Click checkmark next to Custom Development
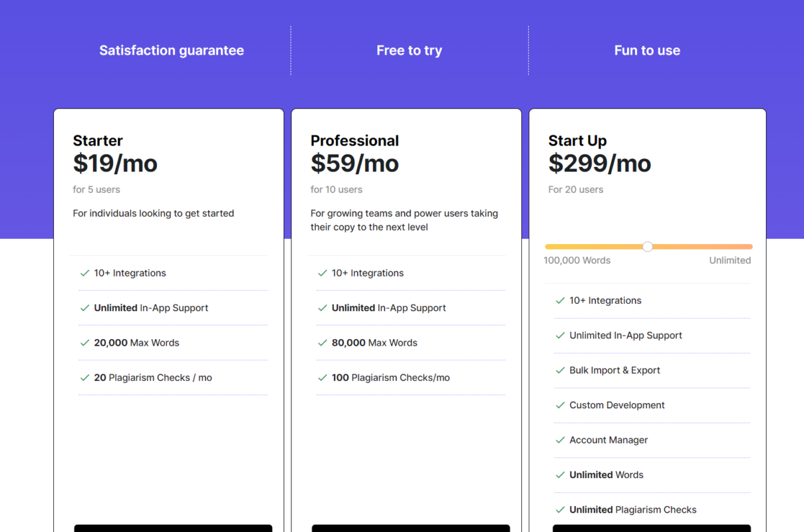Image resolution: width=804 pixels, height=532 pixels. click(x=560, y=405)
